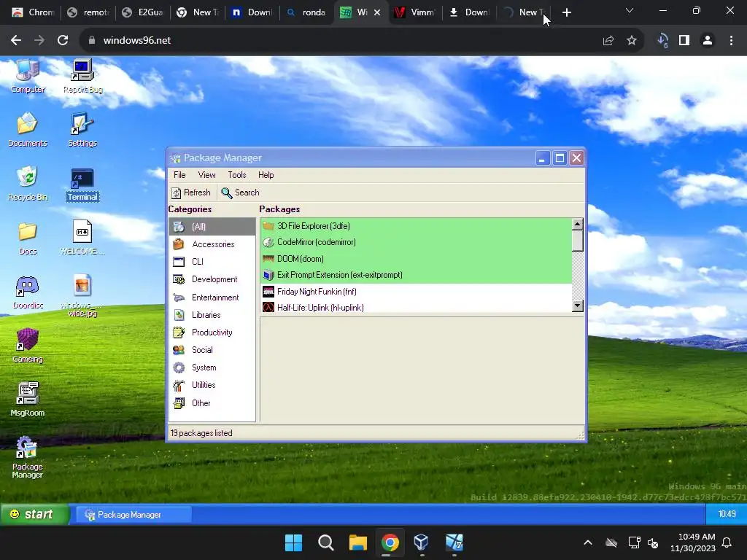Select the WELCOME markdown file icon

pos(82,237)
